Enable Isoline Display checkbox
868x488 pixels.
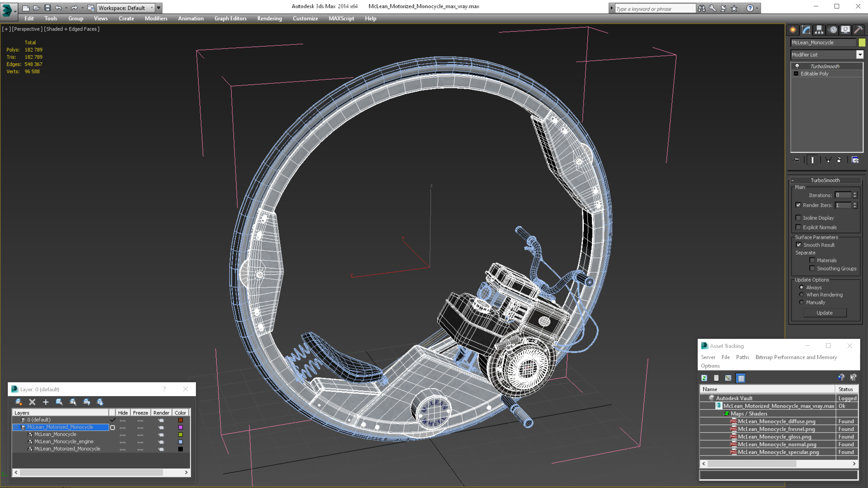[798, 217]
